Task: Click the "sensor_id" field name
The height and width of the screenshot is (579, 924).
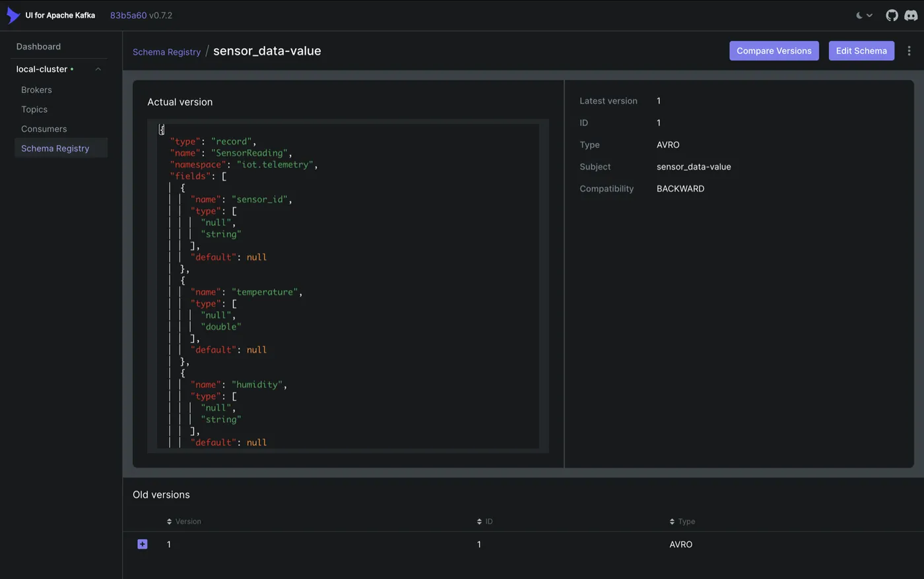Action: click(259, 199)
